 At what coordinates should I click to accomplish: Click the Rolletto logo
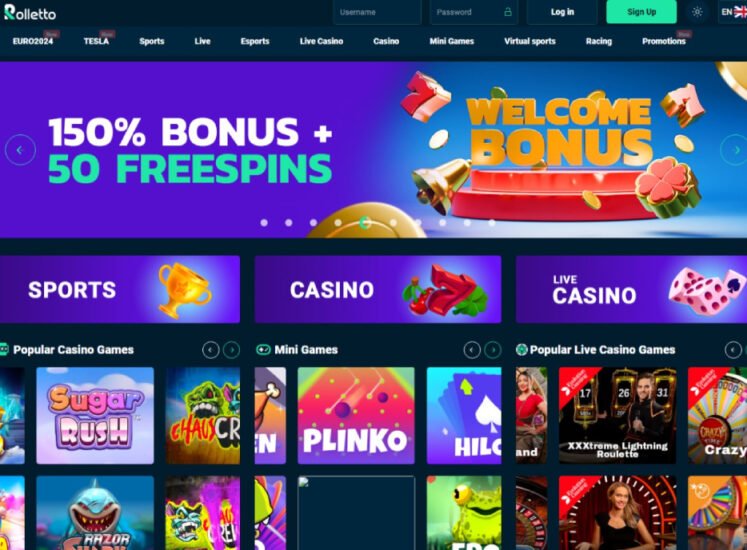[x=30, y=12]
